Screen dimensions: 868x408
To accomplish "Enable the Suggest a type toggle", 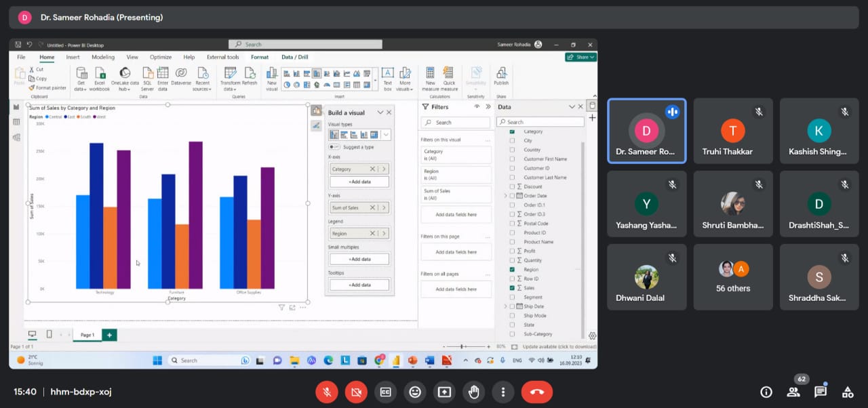I will pyautogui.click(x=333, y=146).
